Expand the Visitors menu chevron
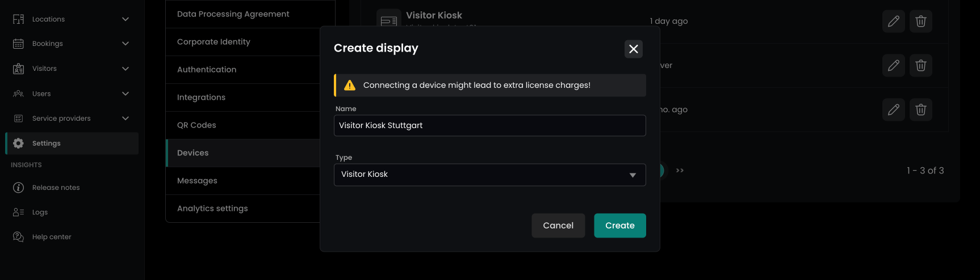Image resolution: width=980 pixels, height=280 pixels. click(x=125, y=69)
